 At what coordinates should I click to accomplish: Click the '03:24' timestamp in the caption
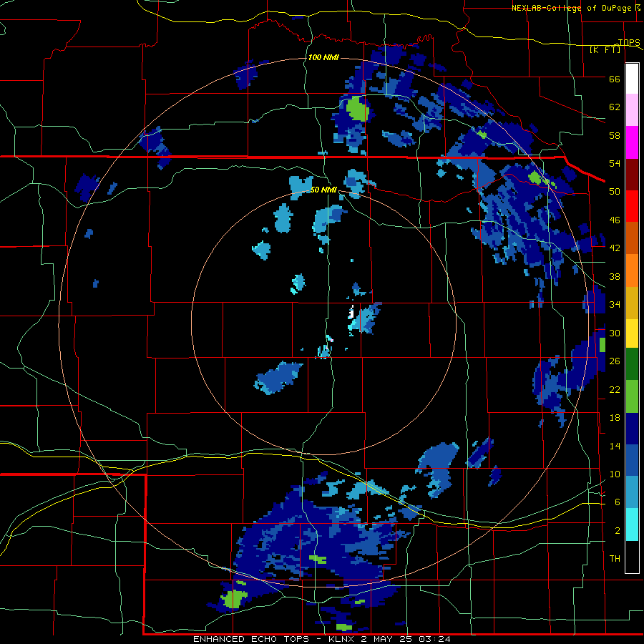[435, 639]
